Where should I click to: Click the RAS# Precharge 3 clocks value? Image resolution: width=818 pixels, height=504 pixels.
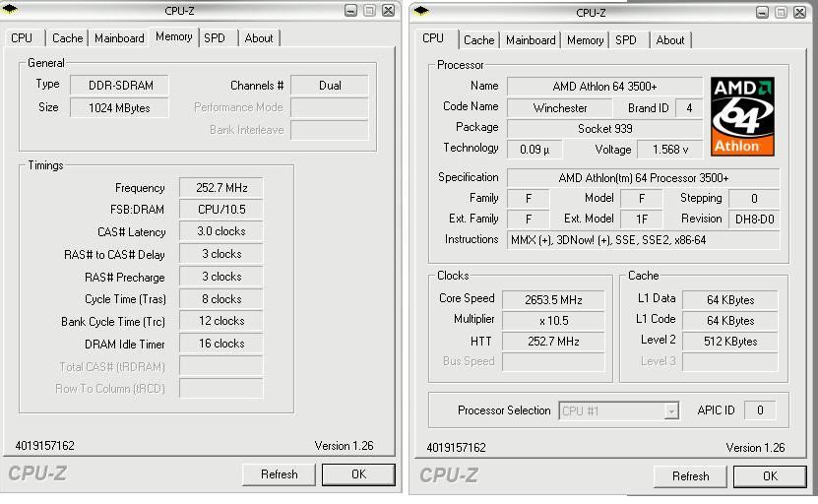point(221,277)
